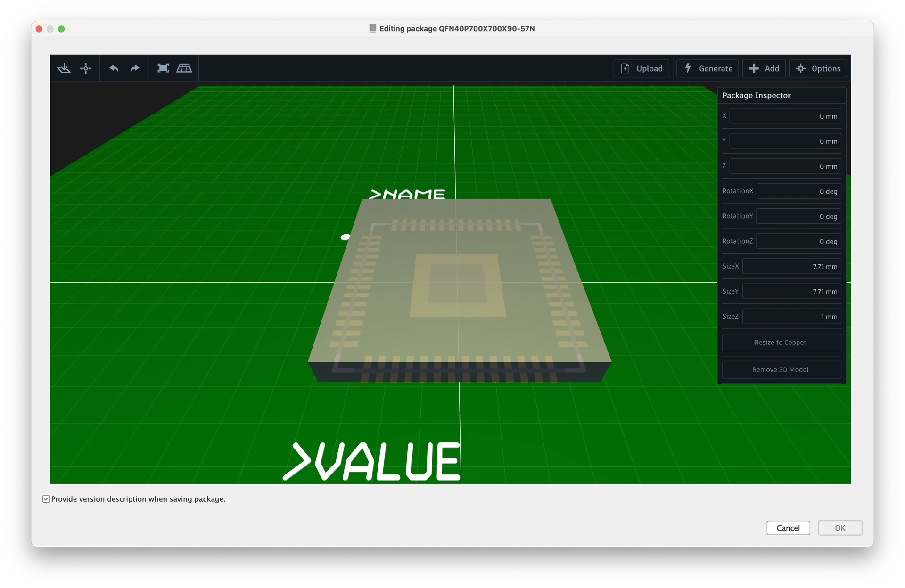
Task: Click the Upload button in the toolbar
Action: (x=641, y=68)
